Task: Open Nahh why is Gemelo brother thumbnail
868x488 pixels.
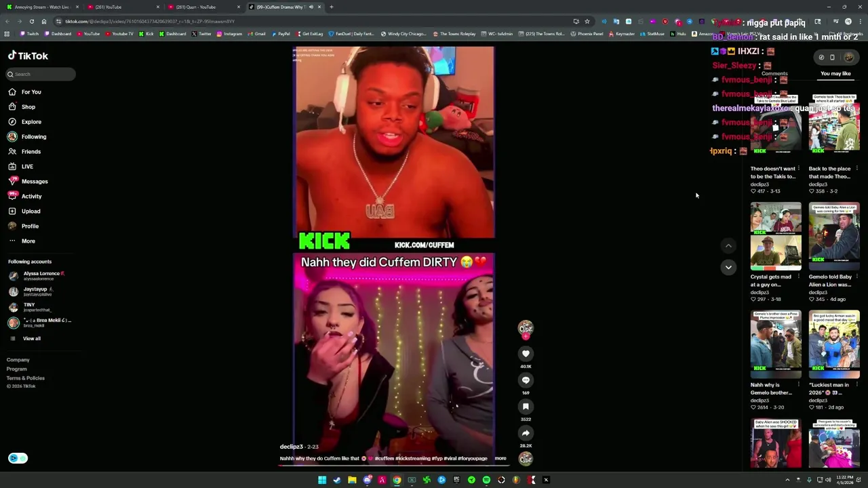Action: [776, 344]
